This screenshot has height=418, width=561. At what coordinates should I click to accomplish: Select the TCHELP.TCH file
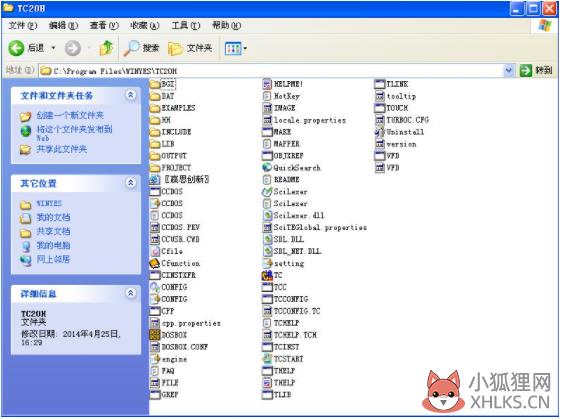289,335
